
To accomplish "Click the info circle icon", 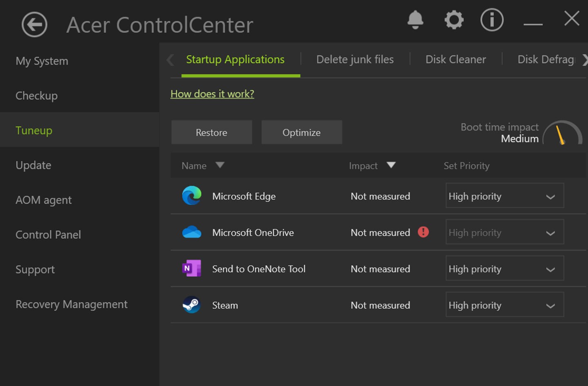I will tap(492, 20).
